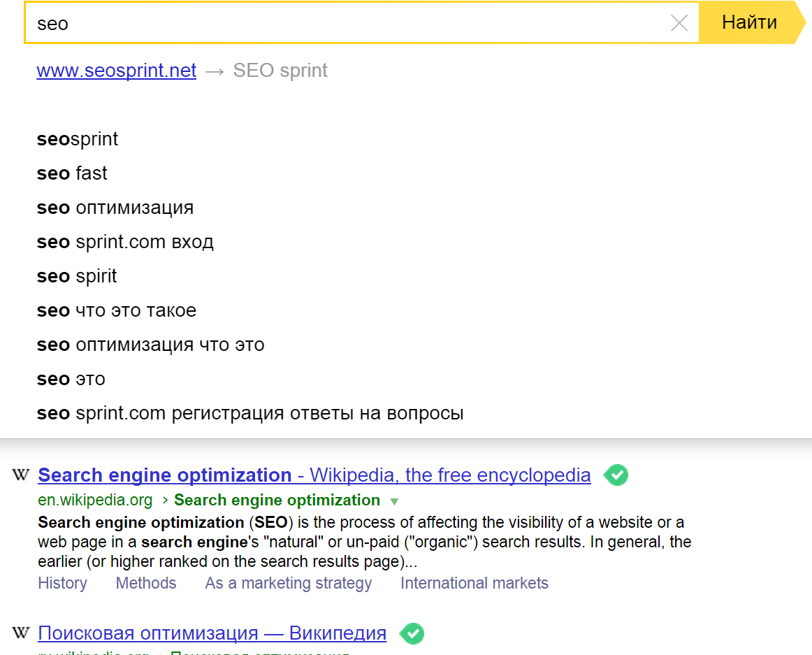Image resolution: width=812 pixels, height=655 pixels.
Task: Click the green verified badge on Поисковая оптимизация result
Action: pos(412,633)
